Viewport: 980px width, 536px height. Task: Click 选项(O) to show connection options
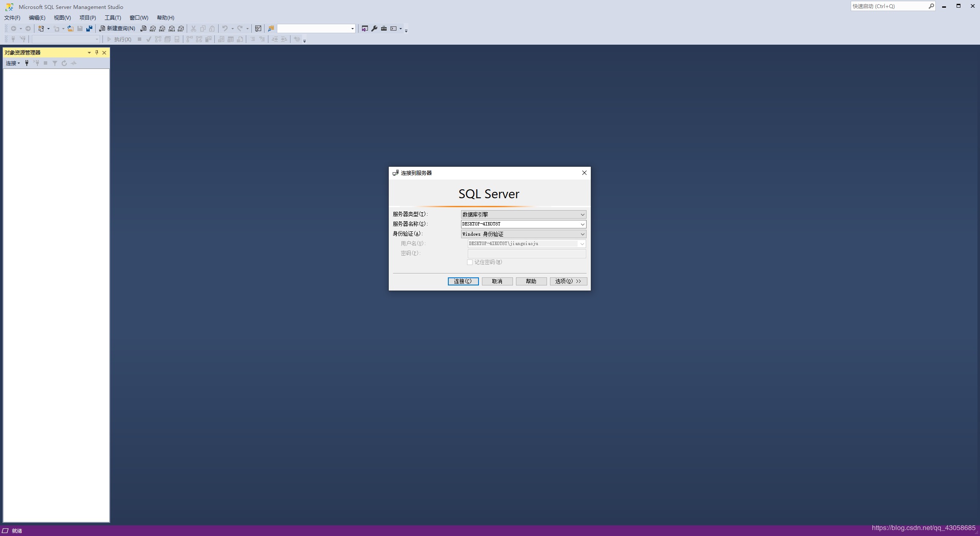pos(568,281)
